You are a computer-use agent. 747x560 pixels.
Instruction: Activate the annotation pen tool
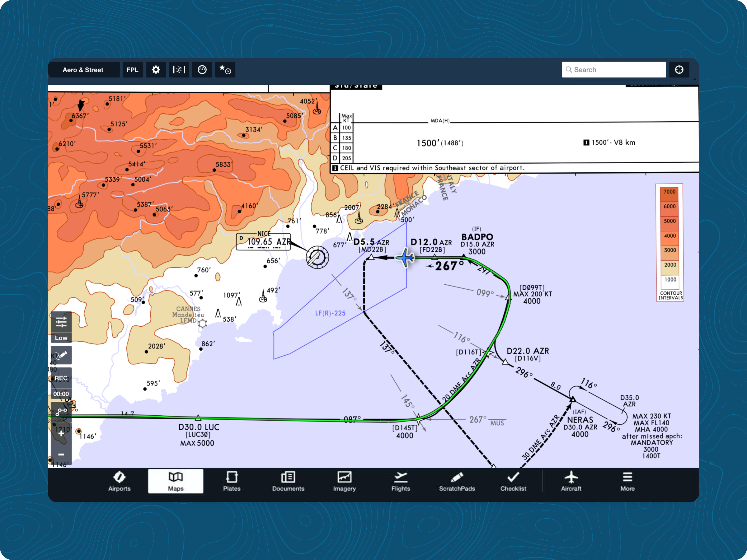tap(61, 355)
